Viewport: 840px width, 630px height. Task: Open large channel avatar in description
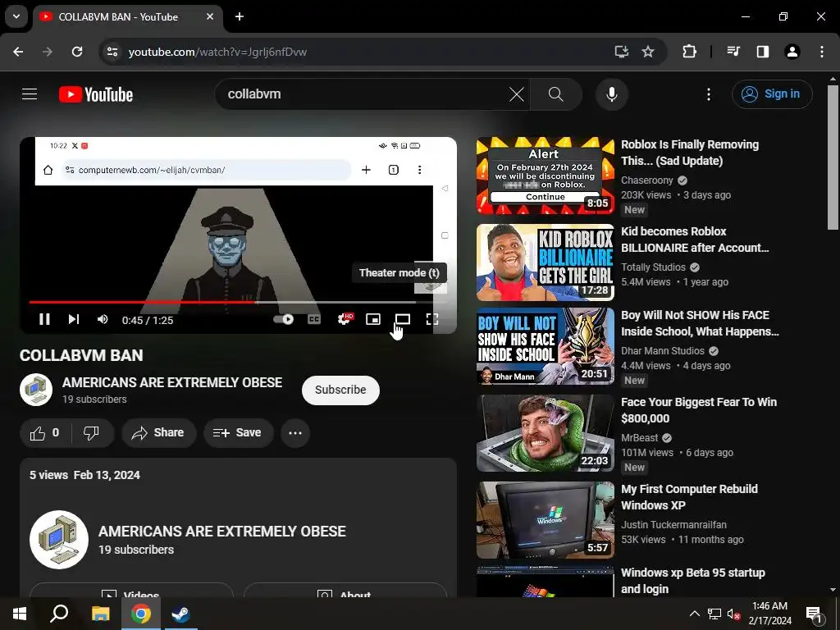[59, 539]
